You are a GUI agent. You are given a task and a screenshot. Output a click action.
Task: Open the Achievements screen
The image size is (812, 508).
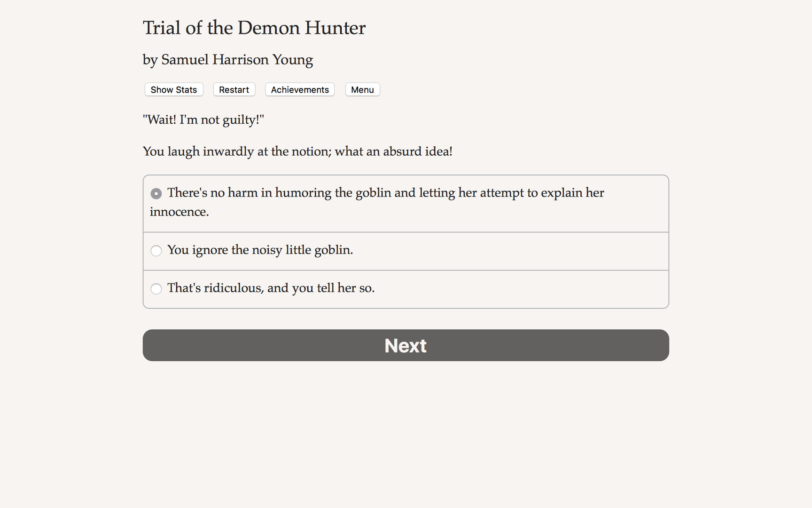pyautogui.click(x=299, y=89)
